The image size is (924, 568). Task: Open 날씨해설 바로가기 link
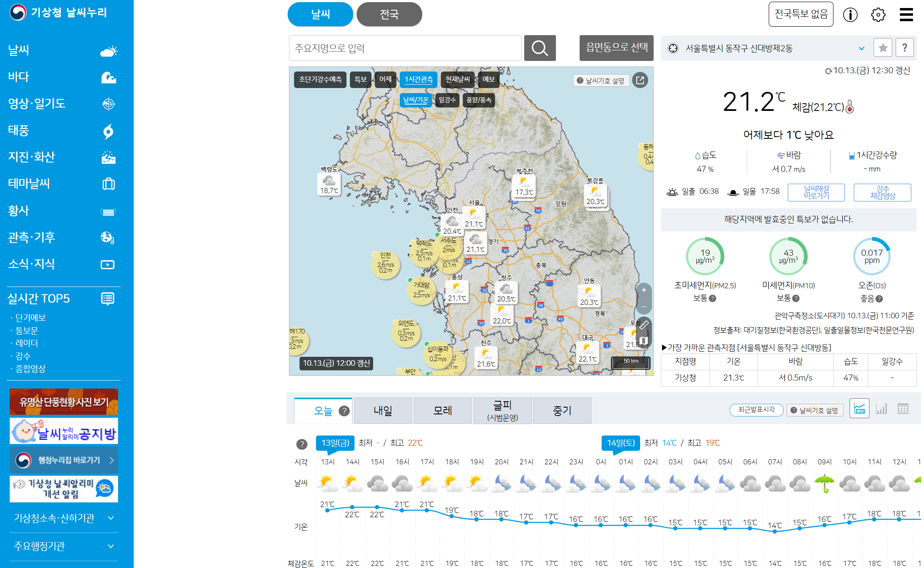click(816, 192)
